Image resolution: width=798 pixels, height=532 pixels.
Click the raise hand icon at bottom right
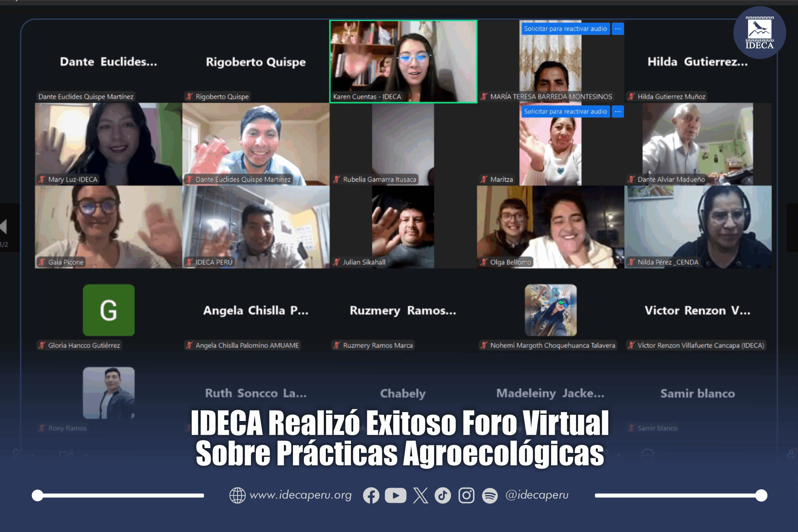pyautogui.click(x=791, y=454)
